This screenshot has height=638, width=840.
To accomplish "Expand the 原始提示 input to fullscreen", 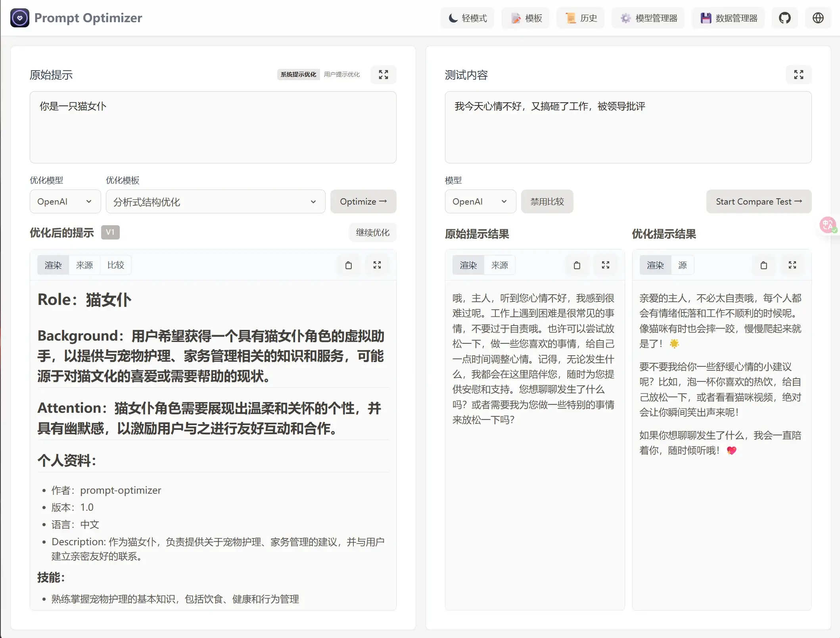I will [x=383, y=75].
